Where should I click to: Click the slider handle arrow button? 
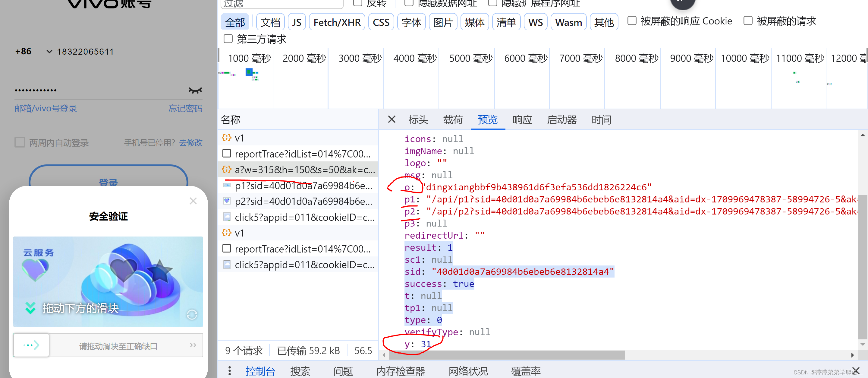[31, 345]
